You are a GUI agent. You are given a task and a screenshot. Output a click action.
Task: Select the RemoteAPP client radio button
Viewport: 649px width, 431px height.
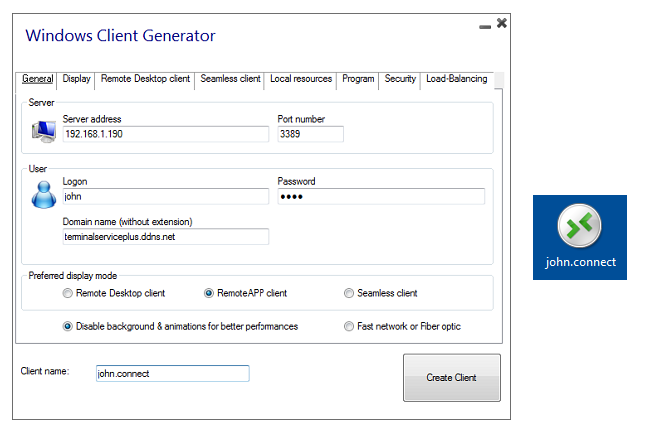209,294
